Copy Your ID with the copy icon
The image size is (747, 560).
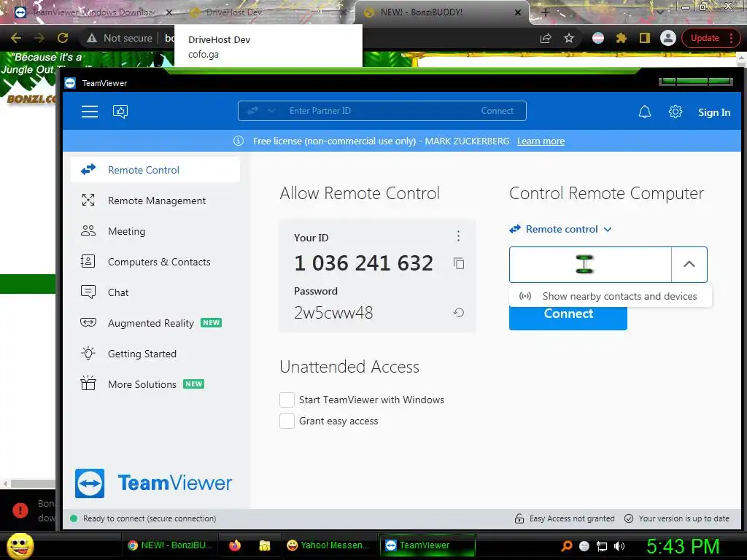[459, 263]
